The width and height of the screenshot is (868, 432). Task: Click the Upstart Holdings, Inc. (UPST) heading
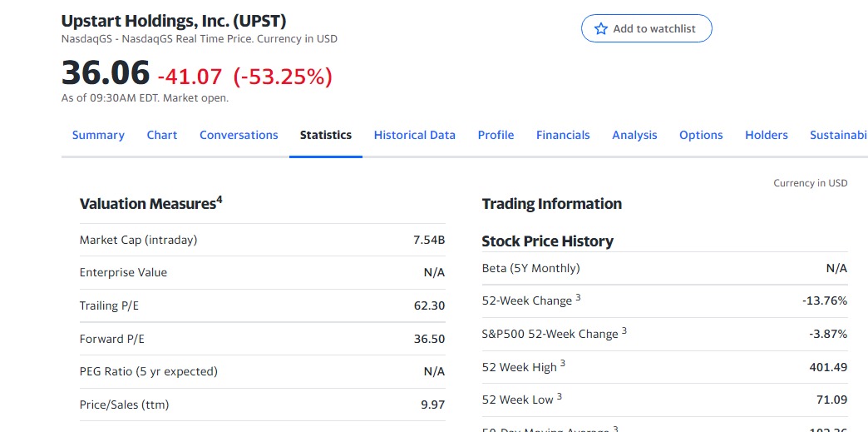(174, 21)
